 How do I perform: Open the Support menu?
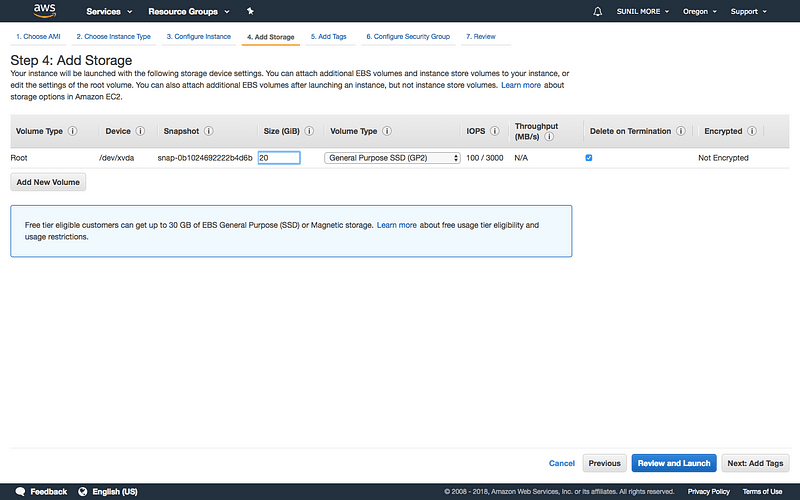(x=748, y=11)
